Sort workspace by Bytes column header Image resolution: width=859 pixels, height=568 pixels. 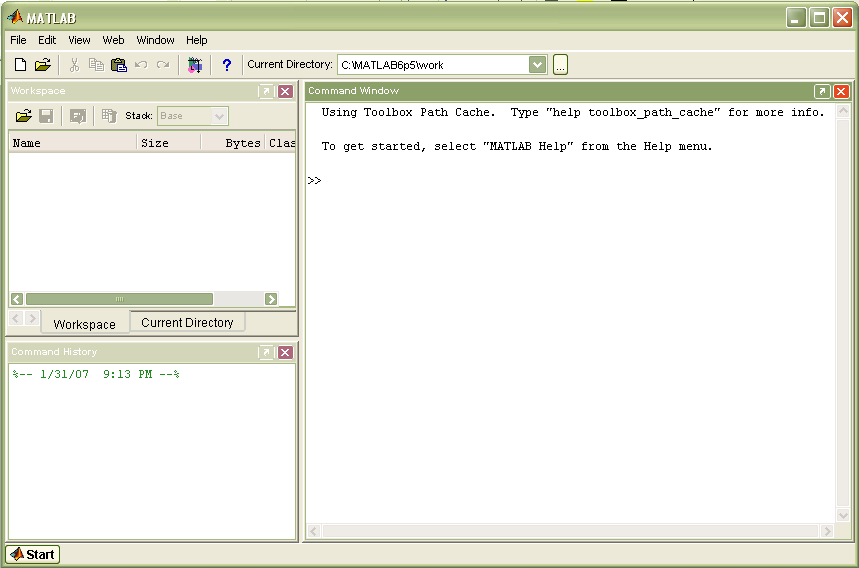pos(233,143)
